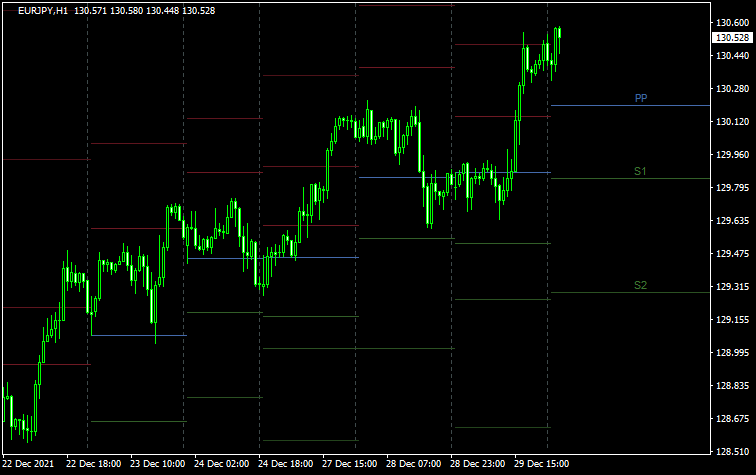Click the 24 Dec 18:00 time label
Screen dimensions: 756x475
286,465
